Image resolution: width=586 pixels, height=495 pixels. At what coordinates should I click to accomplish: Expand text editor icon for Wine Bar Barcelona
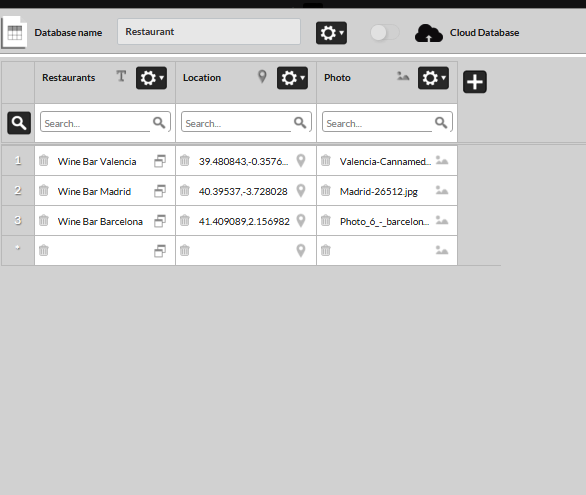(x=160, y=221)
